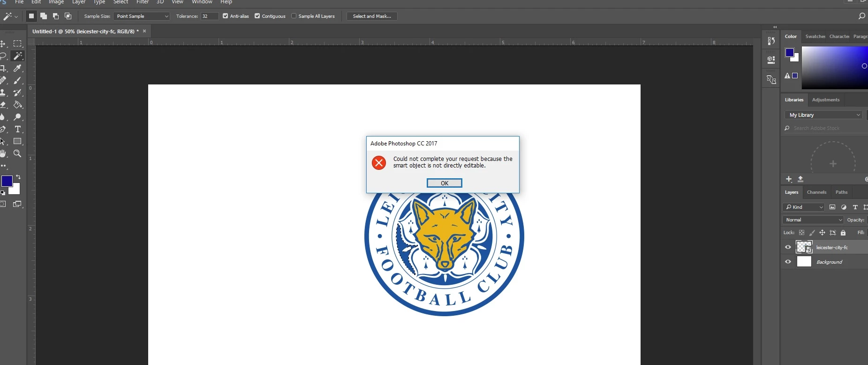Select the Lasso tool
This screenshot has width=868, height=365.
(x=3, y=56)
